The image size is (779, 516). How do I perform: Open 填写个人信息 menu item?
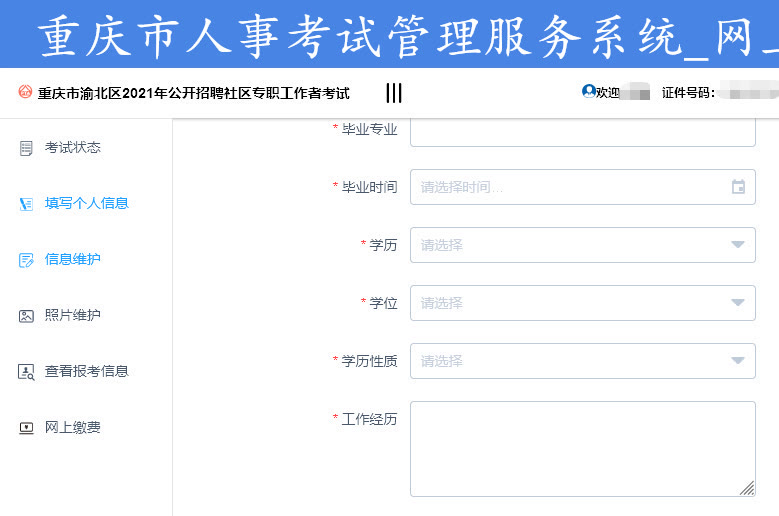point(86,203)
